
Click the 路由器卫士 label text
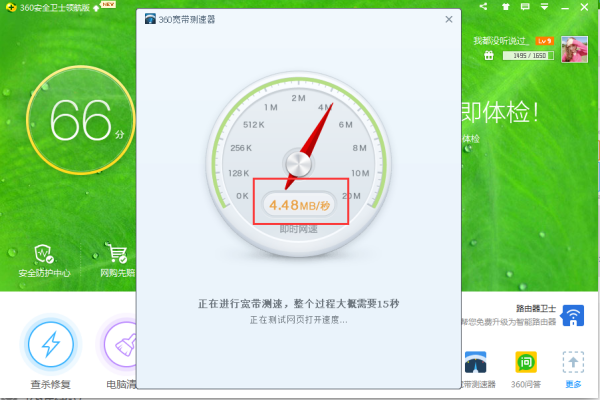point(536,309)
